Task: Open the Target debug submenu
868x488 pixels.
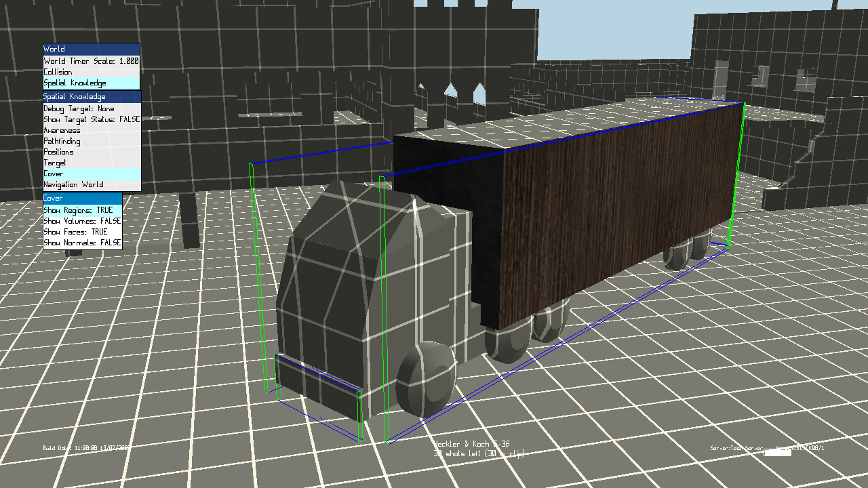Action: tap(92, 163)
